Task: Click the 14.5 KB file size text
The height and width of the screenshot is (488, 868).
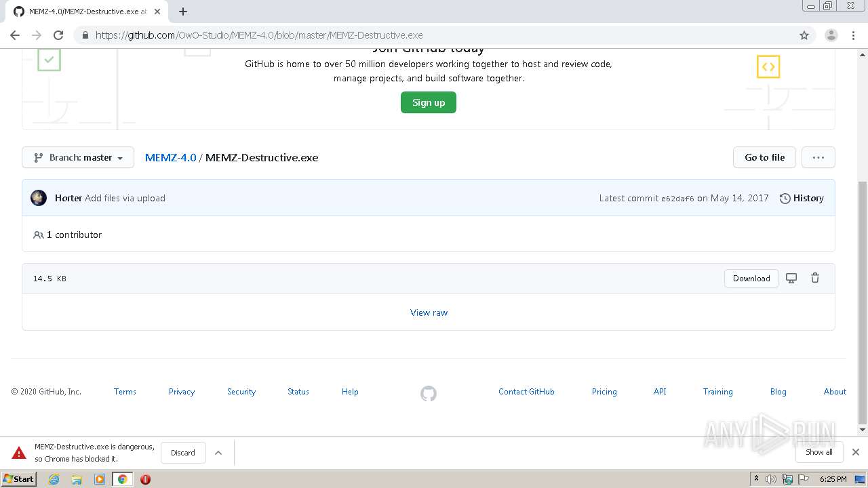Action: (x=50, y=279)
